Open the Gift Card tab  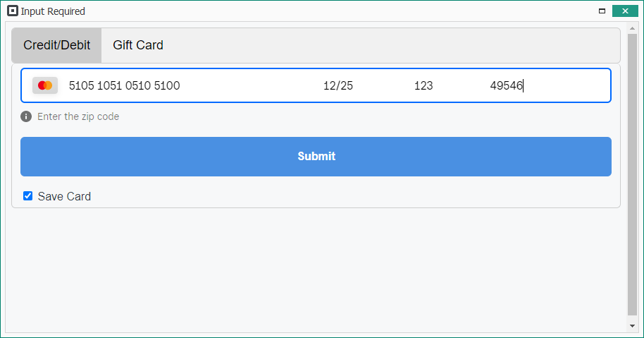tap(138, 45)
